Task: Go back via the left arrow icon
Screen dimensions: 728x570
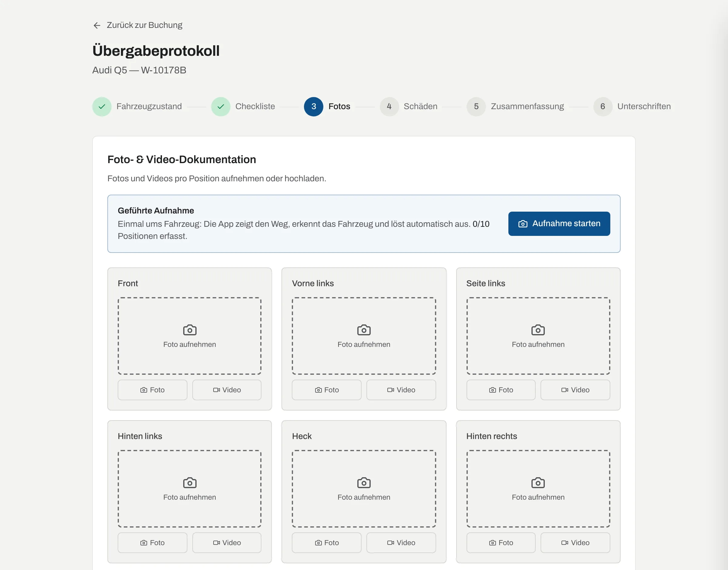Action: tap(97, 25)
